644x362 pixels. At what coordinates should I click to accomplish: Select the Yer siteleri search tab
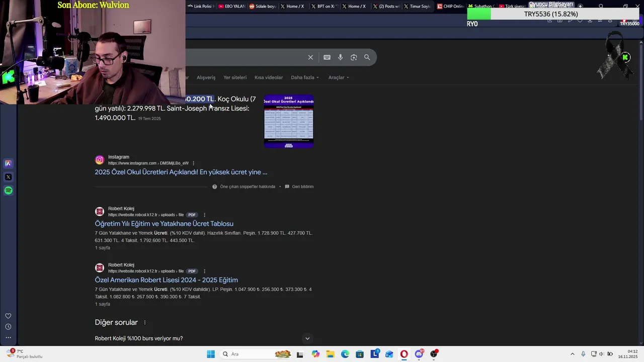(x=235, y=77)
